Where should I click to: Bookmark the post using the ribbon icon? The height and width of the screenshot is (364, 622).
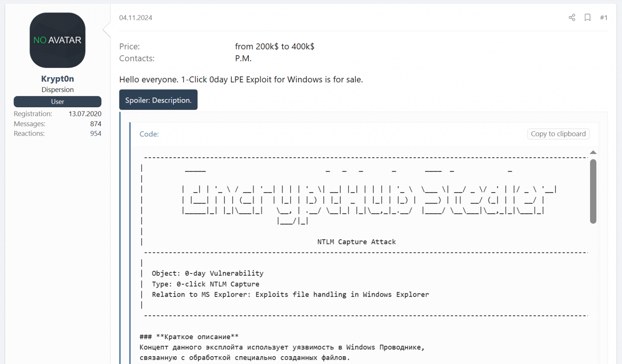point(587,17)
